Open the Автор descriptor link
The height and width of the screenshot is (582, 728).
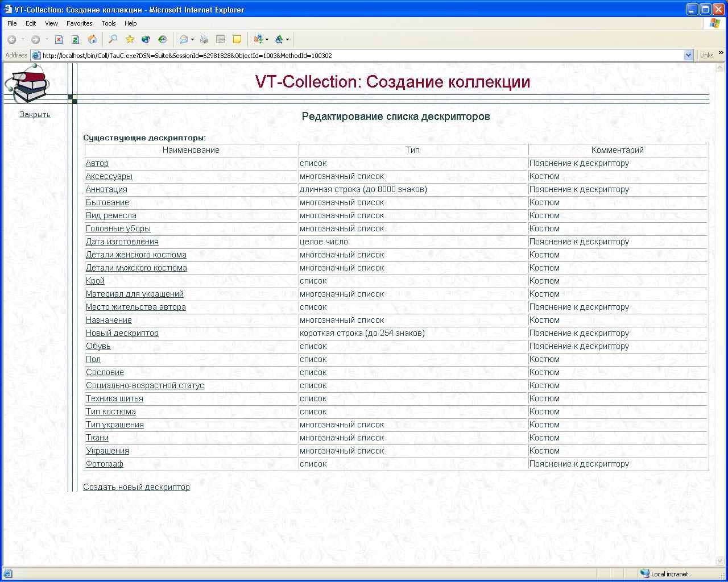(97, 163)
